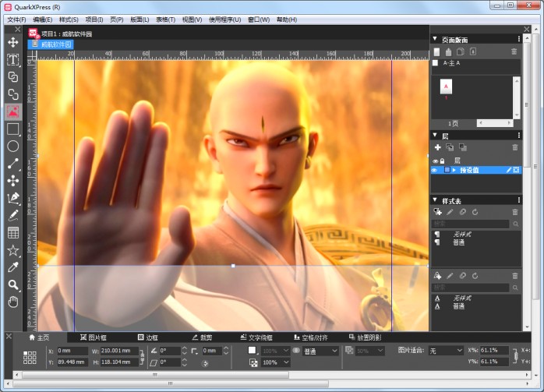Toggle the eye column header in Layers
The height and width of the screenshot is (392, 544).
coord(435,161)
